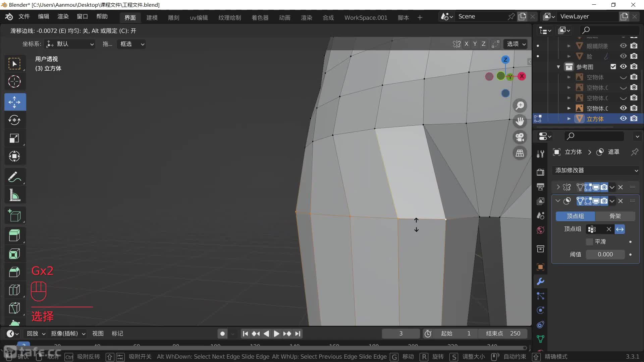
Task: Click the 阈值 0.000 slider field
Action: point(605,254)
